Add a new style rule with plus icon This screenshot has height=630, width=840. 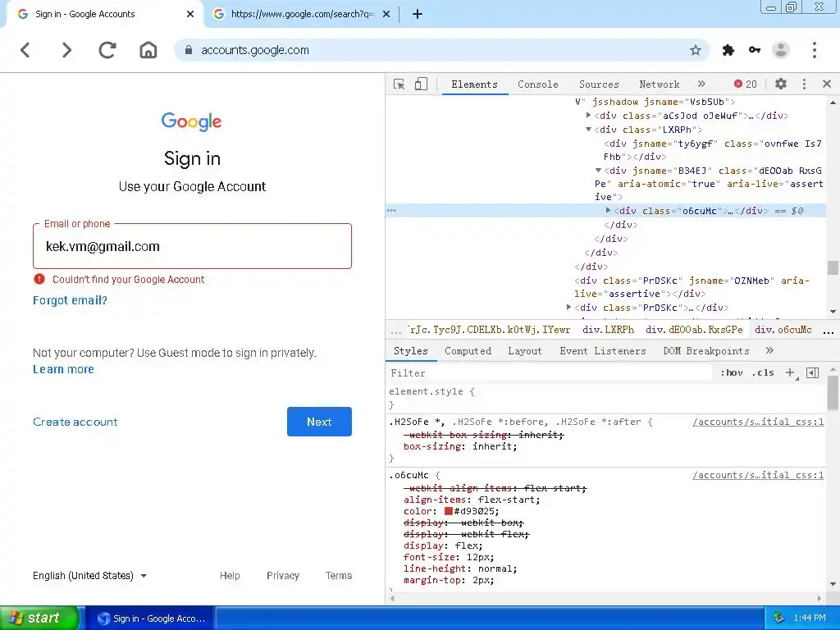click(x=791, y=373)
